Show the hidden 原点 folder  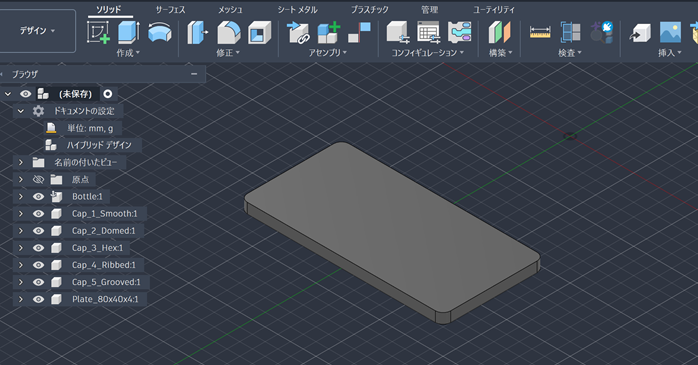tap(38, 179)
